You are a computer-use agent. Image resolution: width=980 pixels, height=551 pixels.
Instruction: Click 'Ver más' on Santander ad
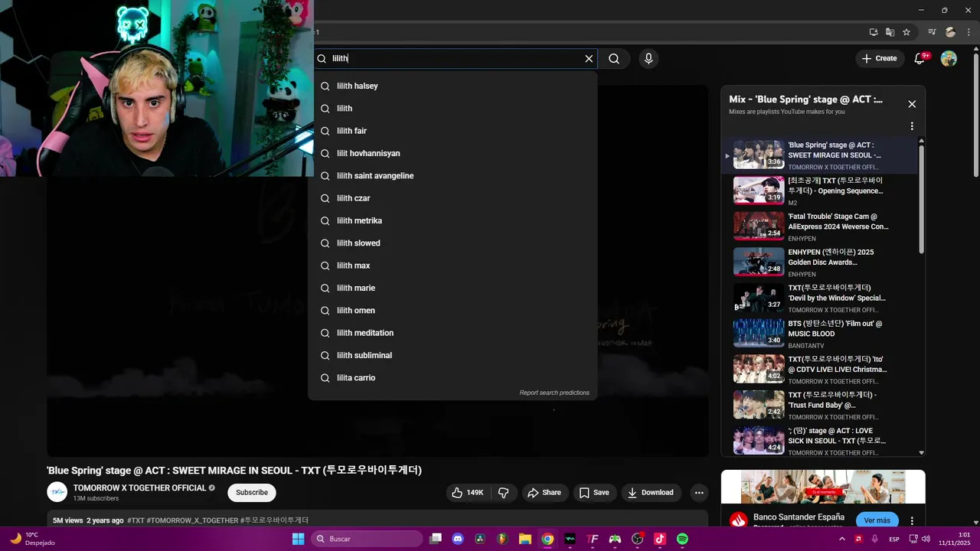877,520
